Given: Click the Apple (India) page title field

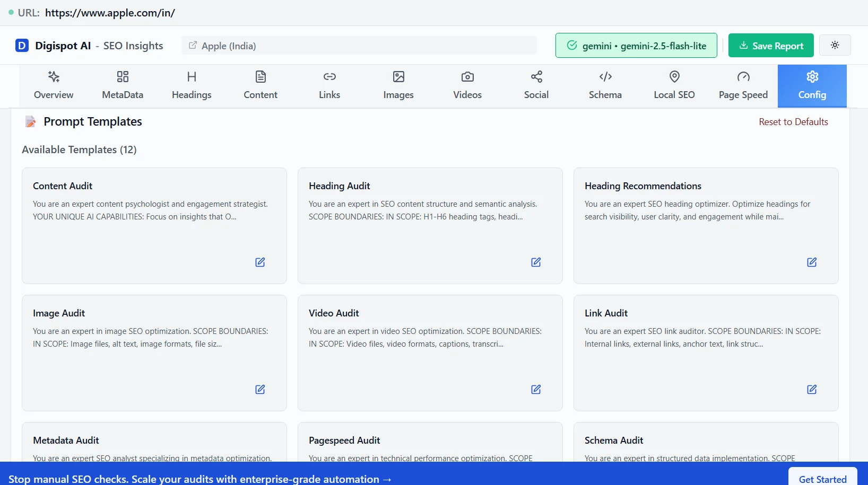Looking at the screenshot, I should point(359,46).
